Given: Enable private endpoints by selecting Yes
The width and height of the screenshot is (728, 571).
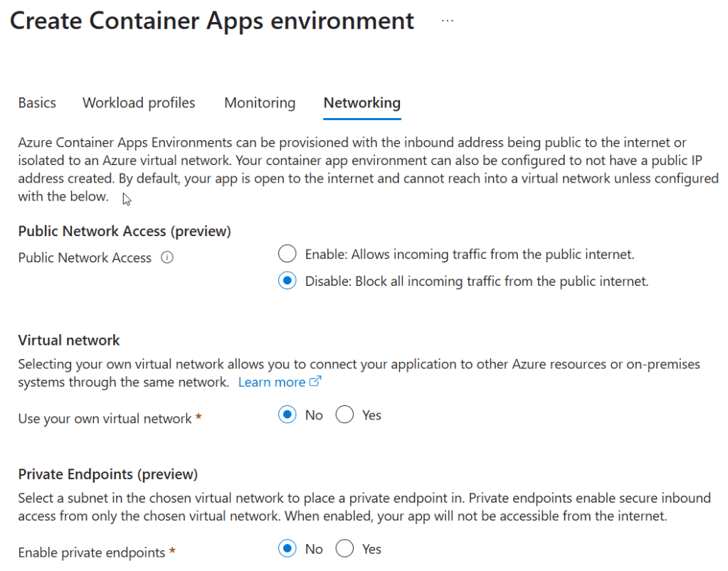Looking at the screenshot, I should 344,548.
